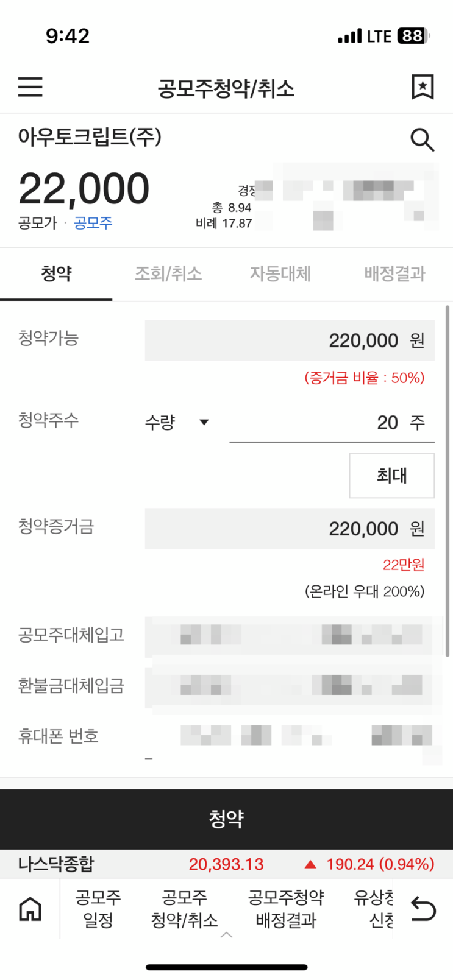Open 공모주청약 배정결과 in bottom menu
The width and height of the screenshot is (453, 980).
pos(286,908)
